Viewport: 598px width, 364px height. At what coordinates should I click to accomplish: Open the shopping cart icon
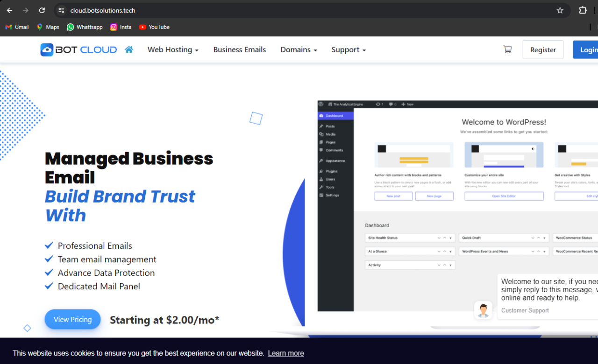click(x=507, y=49)
